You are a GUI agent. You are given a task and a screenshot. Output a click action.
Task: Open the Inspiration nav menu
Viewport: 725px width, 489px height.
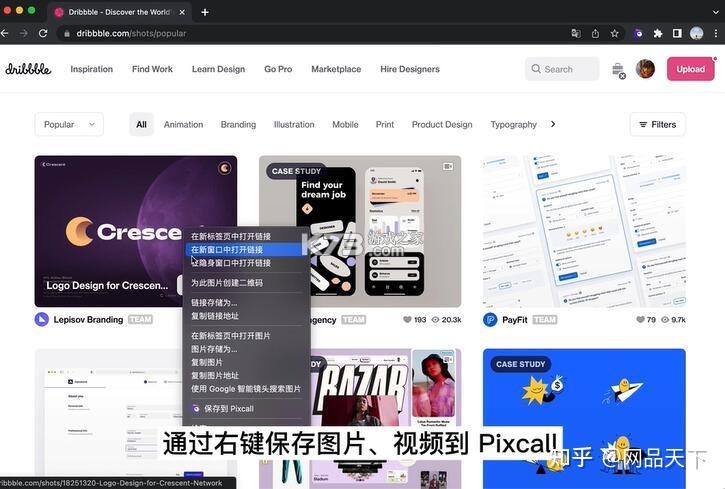(92, 69)
